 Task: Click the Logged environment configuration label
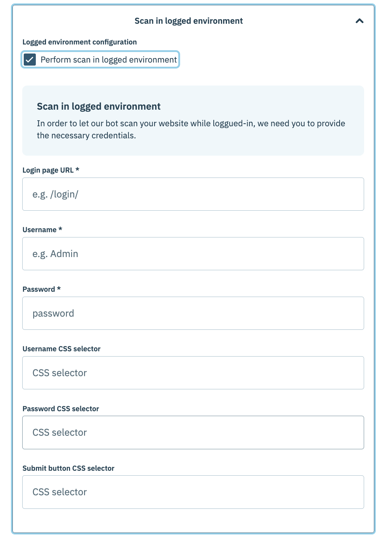click(x=80, y=42)
